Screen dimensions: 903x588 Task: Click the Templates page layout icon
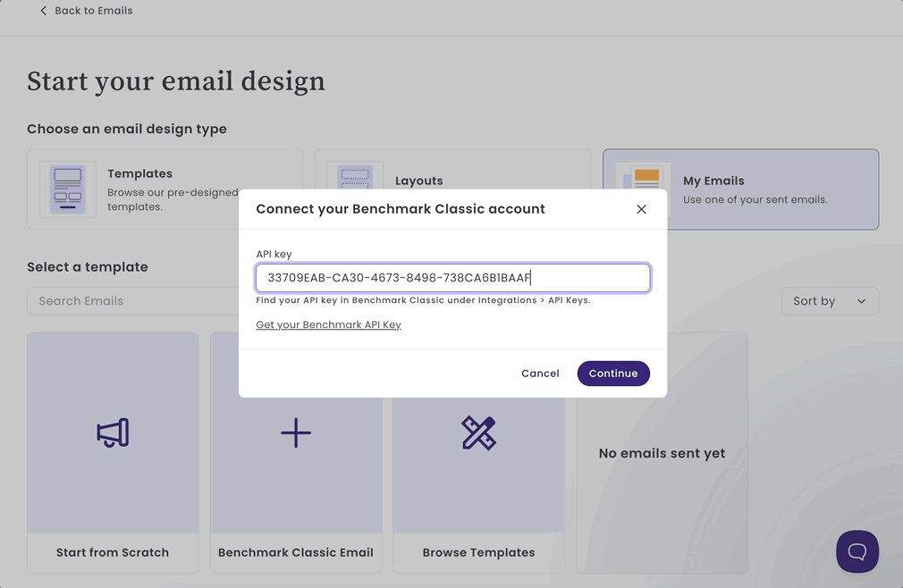coord(67,189)
